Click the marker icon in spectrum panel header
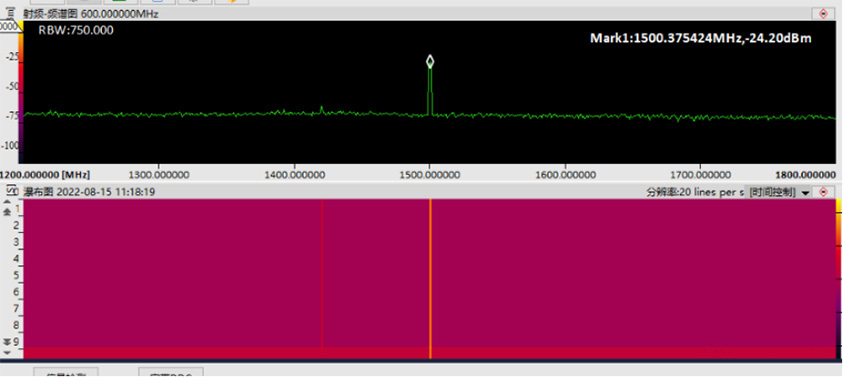 click(823, 14)
